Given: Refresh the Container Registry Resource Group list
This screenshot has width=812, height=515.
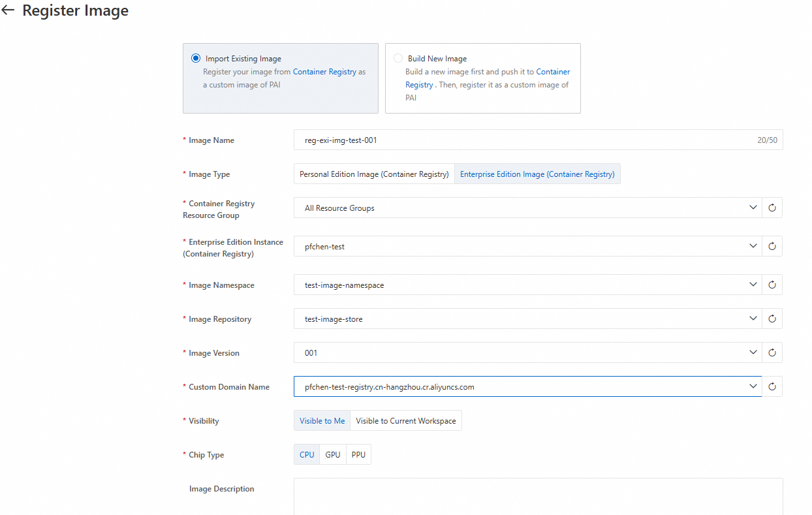Looking at the screenshot, I should coord(772,208).
